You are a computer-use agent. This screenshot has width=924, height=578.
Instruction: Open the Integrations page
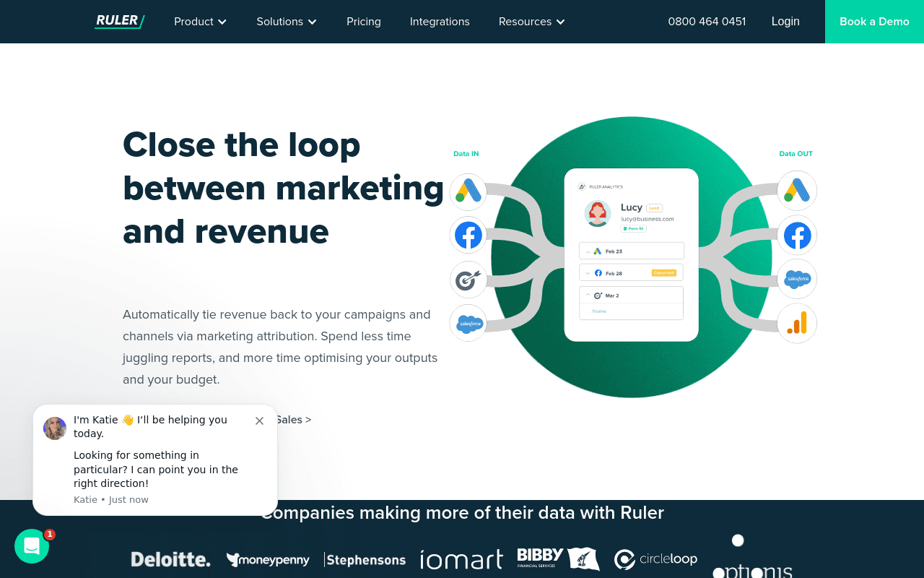(440, 22)
